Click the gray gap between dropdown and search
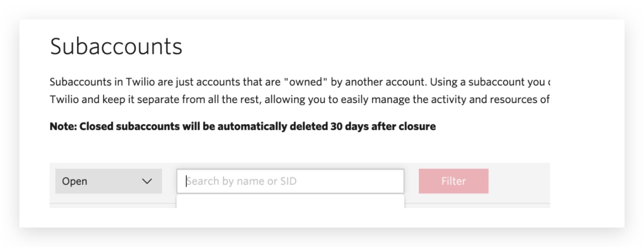Viewport: 644px width, 247px height. click(169, 181)
